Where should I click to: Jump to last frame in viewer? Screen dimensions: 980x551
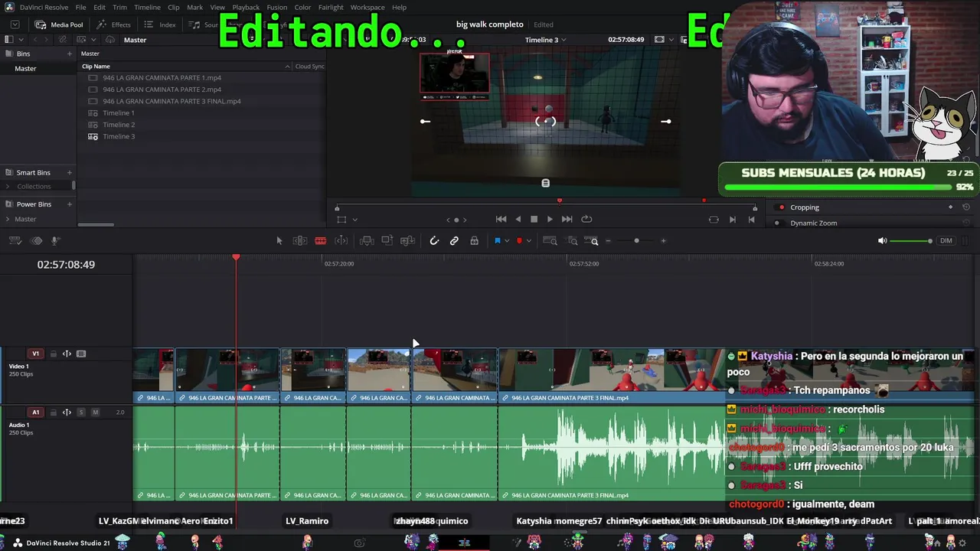(567, 220)
